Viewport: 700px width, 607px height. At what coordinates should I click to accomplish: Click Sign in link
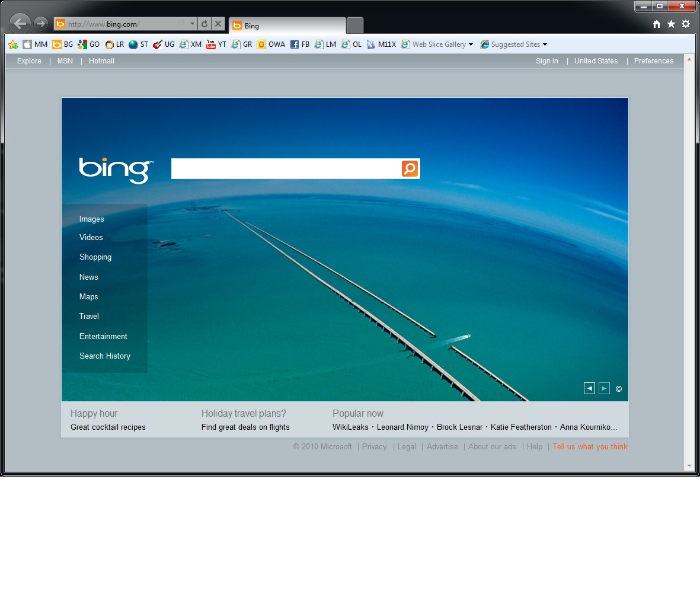point(547,60)
